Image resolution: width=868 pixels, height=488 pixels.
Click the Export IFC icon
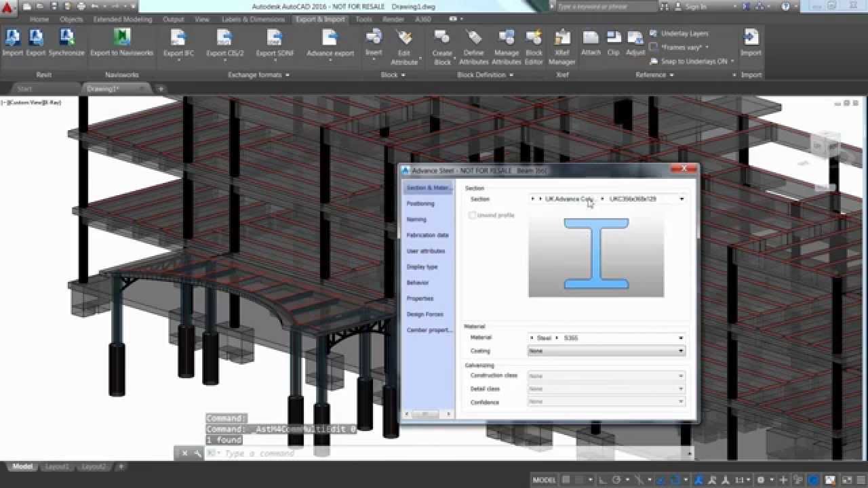[178, 39]
